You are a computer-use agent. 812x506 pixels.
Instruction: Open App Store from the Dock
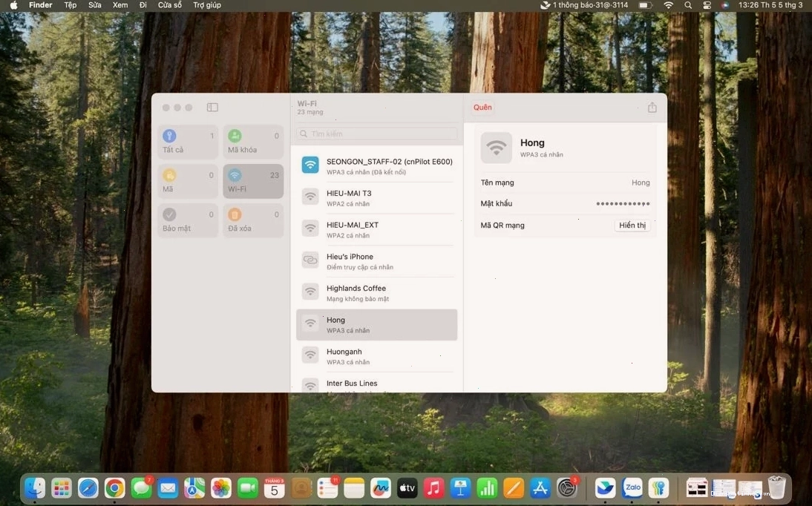click(x=540, y=488)
